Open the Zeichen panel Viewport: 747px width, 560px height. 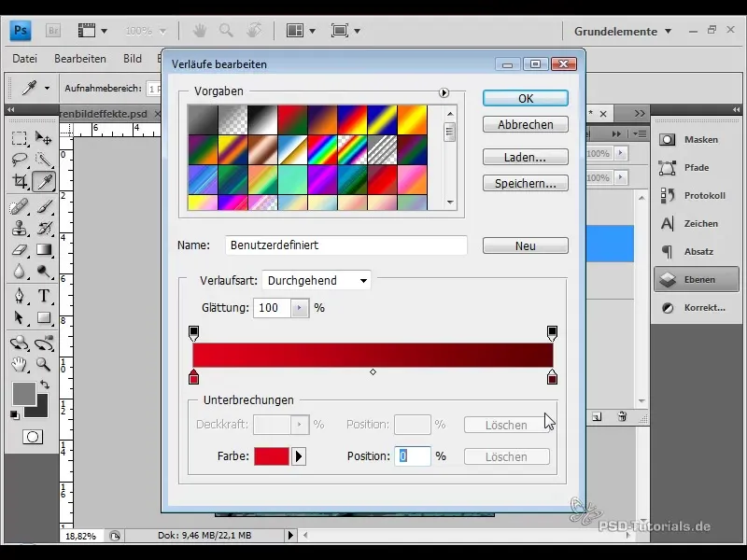click(x=695, y=223)
